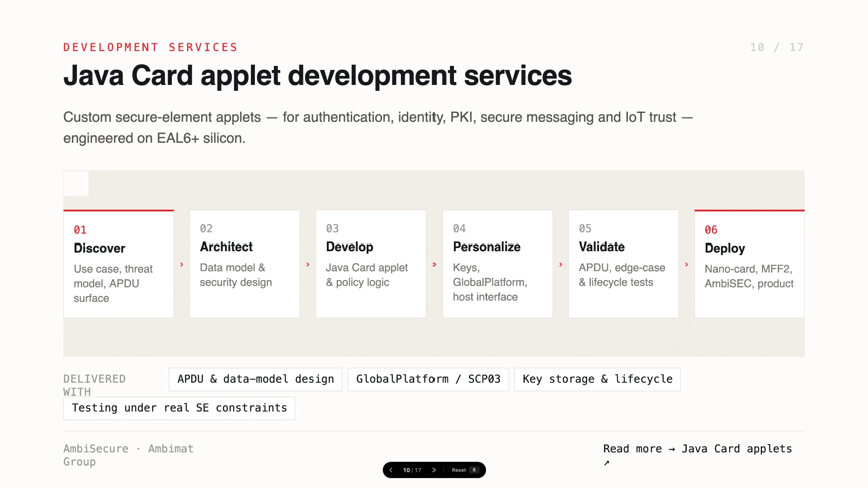The image size is (868, 488).
Task: Click the 'Keys, GlobalPlatform, host interface' description
Action: 490,282
